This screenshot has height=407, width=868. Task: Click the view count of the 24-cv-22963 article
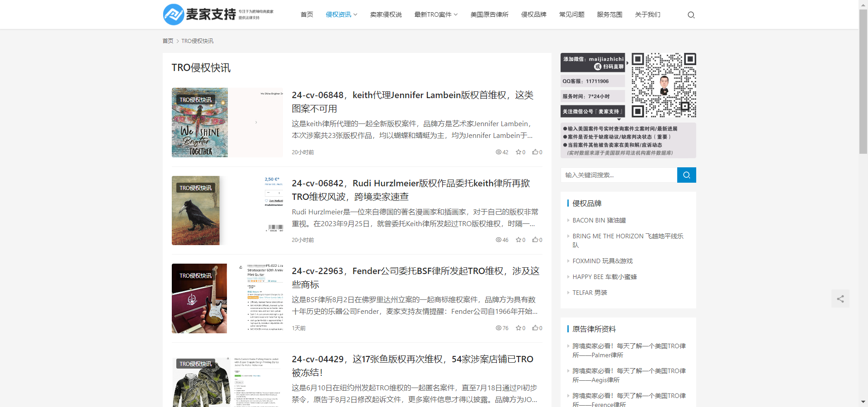point(502,328)
